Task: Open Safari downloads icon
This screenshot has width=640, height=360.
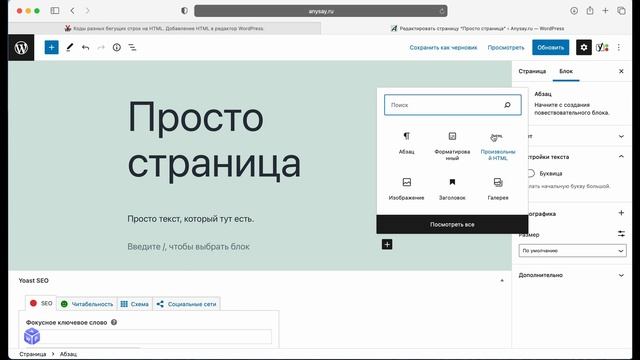Action: coord(574,11)
